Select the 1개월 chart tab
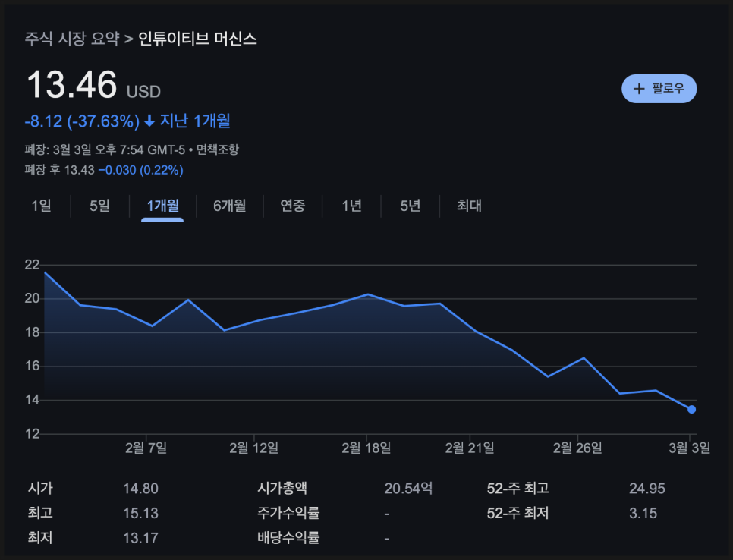 click(x=162, y=206)
